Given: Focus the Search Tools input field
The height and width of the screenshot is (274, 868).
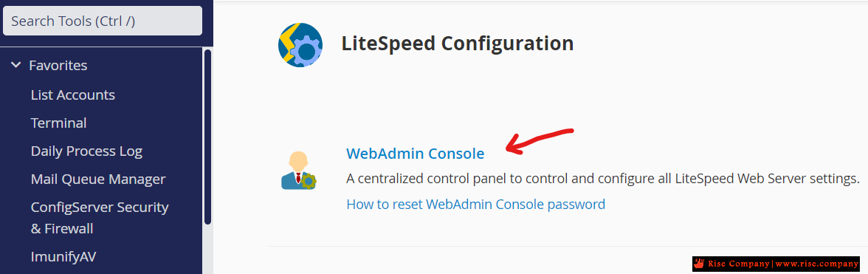Looking at the screenshot, I should click(103, 21).
